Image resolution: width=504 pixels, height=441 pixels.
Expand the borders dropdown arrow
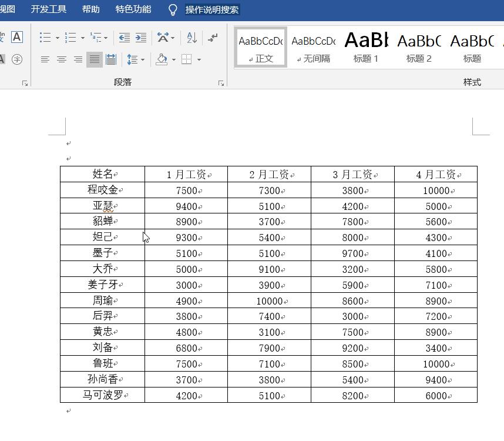[x=199, y=59]
